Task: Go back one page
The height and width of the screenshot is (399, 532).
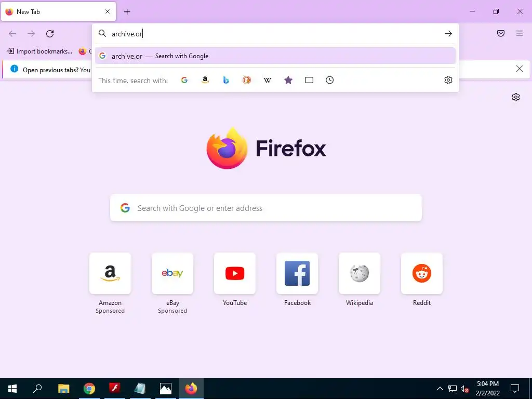Action: click(x=12, y=34)
